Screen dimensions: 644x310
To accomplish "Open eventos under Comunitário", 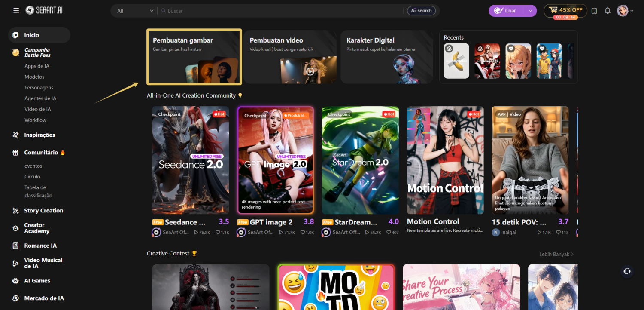I will pos(33,166).
